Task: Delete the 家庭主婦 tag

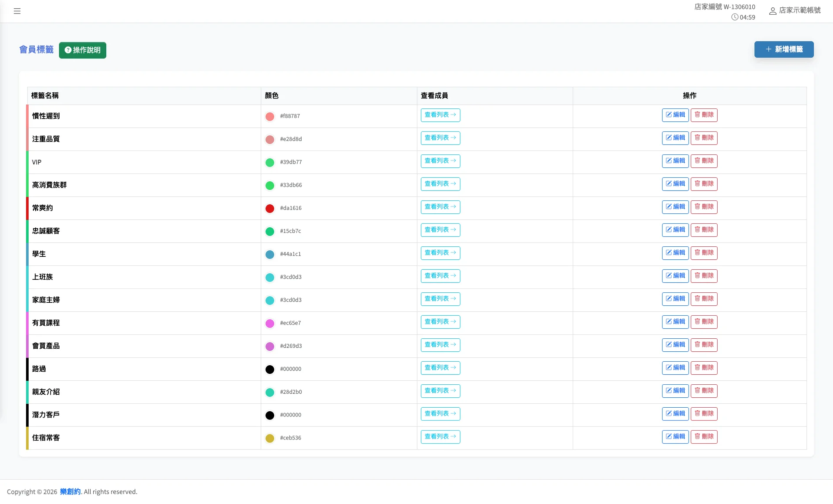Action: tap(704, 299)
